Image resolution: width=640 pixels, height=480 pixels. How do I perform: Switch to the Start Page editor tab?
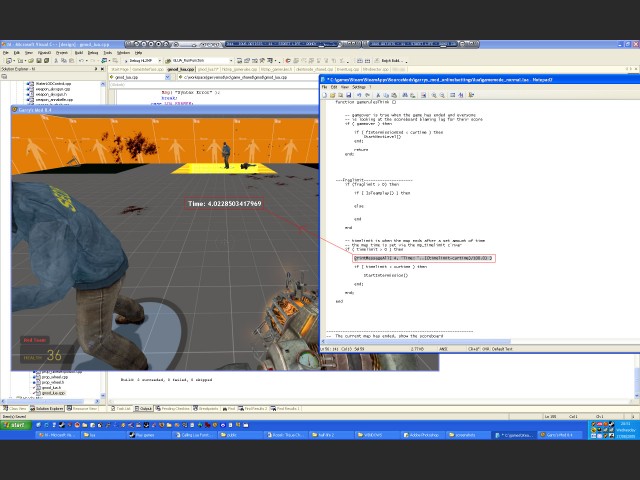tap(120, 69)
